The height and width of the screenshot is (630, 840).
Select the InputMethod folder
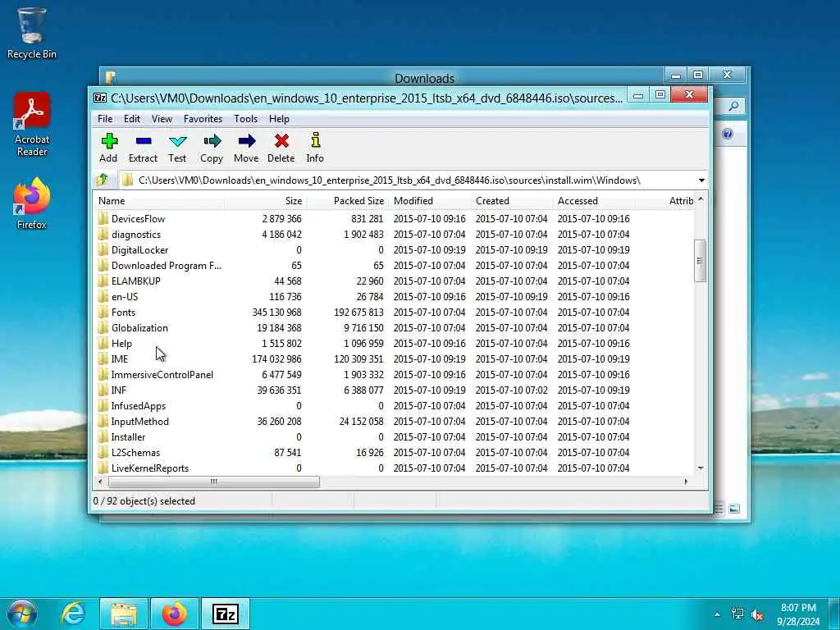(395, 421)
